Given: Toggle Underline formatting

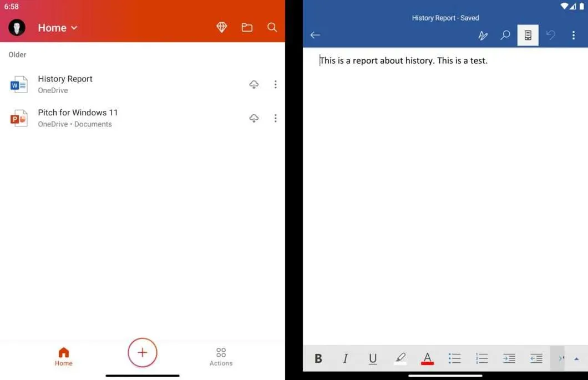Looking at the screenshot, I should point(372,358).
